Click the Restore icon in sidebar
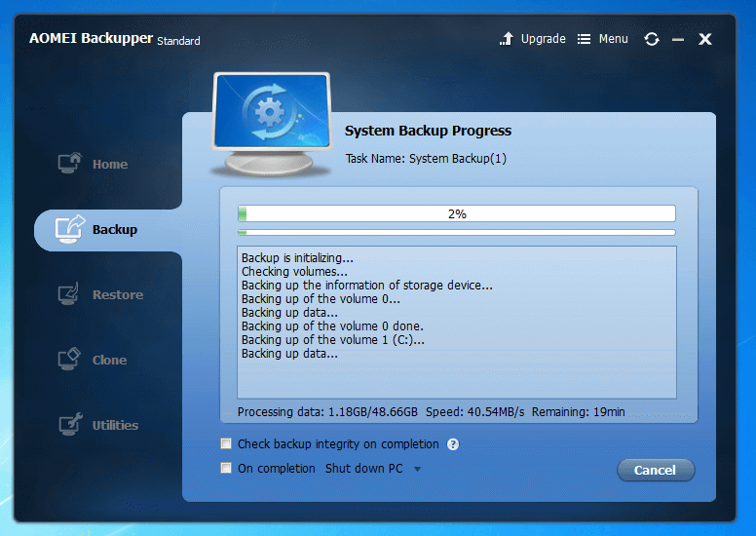Image resolution: width=756 pixels, height=536 pixels. point(69,293)
